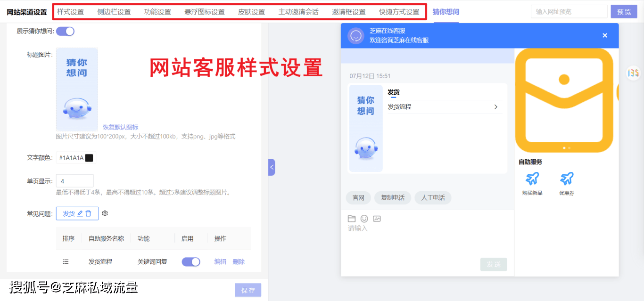Click the 排序 column header
The width and height of the screenshot is (644, 301).
(68, 239)
